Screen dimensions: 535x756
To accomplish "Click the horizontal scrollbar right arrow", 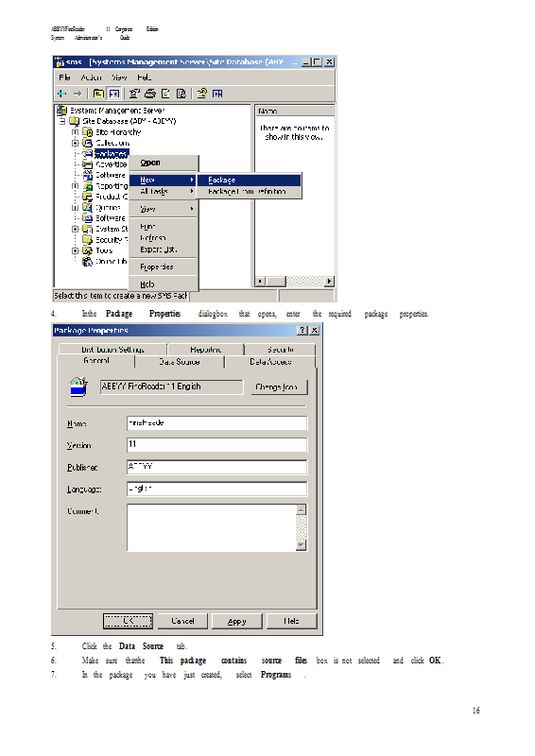I will tap(329, 281).
